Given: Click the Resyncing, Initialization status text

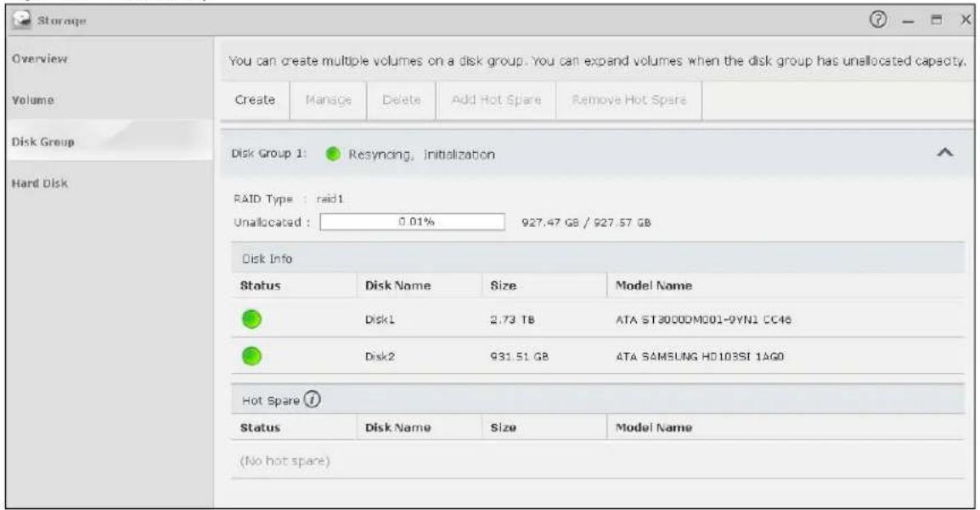Looking at the screenshot, I should (422, 154).
